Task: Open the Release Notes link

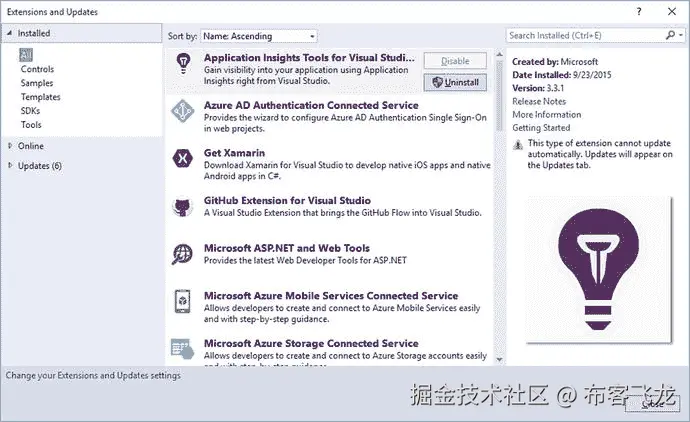Action: (539, 102)
